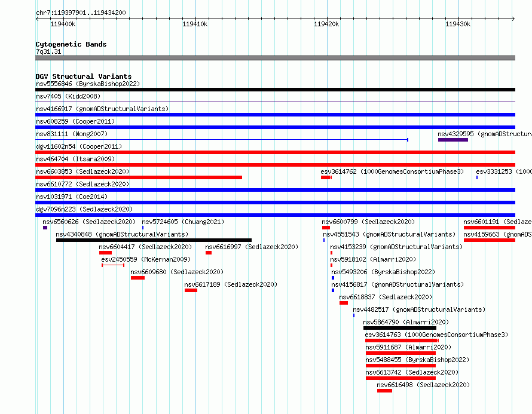
Task: Click nsv6560626 (Sedlazeck2020) label
Action: click(x=89, y=222)
